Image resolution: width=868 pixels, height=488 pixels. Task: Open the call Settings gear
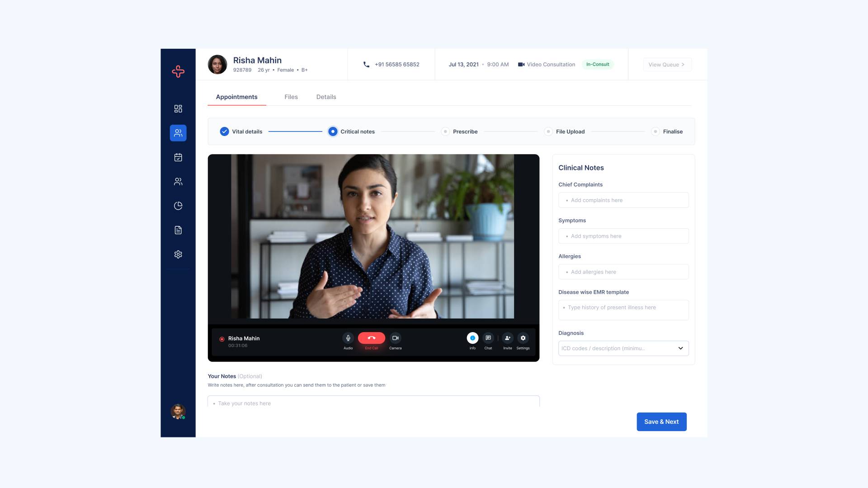coord(523,338)
